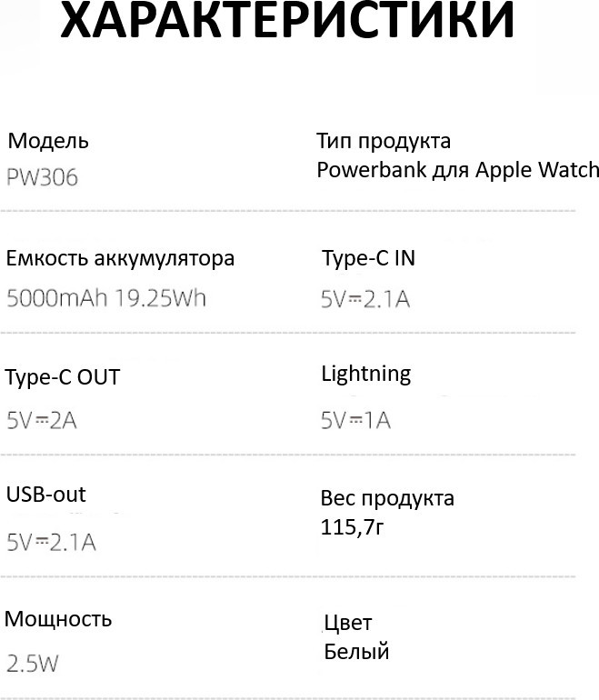Click the USB-out label
Viewport: 599px width, 700px height.
point(46,495)
